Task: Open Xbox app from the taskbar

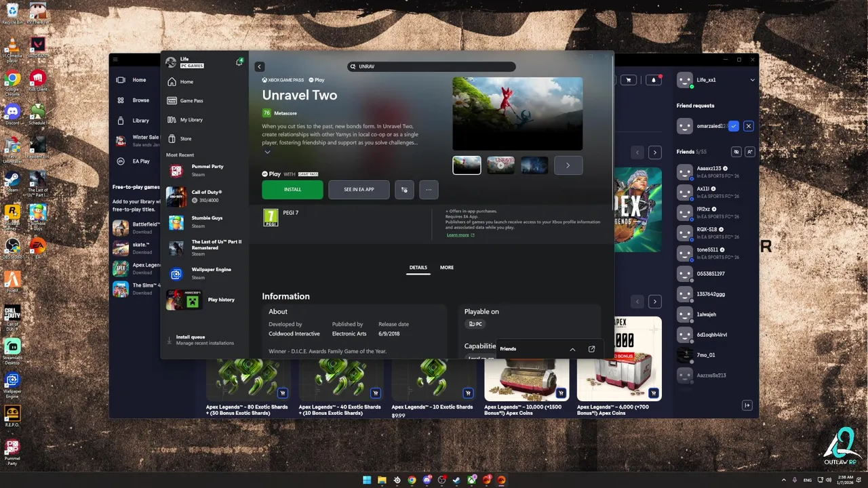Action: [471, 480]
